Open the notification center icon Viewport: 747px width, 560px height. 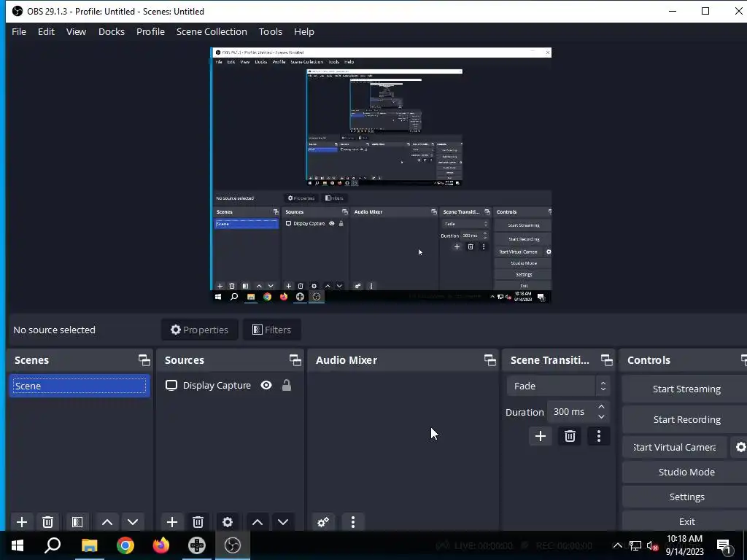point(724,545)
